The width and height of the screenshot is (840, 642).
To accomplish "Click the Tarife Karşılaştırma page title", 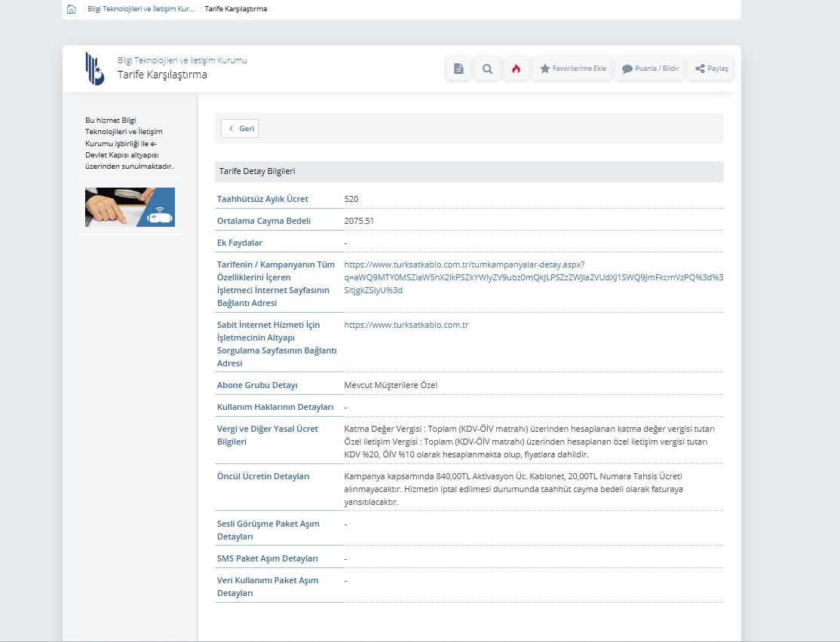I will tap(162, 75).
